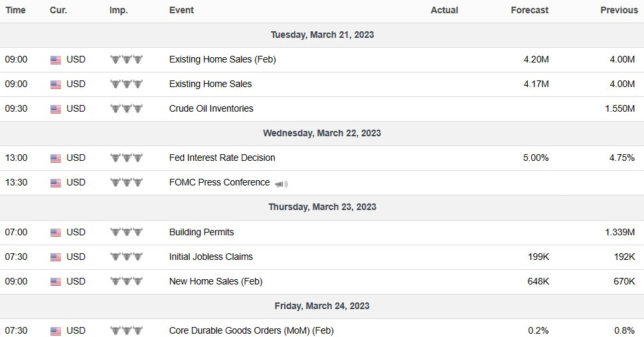The image size is (644, 337).
Task: Click the Wednesday, March 22, 2023 date row
Action: click(x=322, y=133)
